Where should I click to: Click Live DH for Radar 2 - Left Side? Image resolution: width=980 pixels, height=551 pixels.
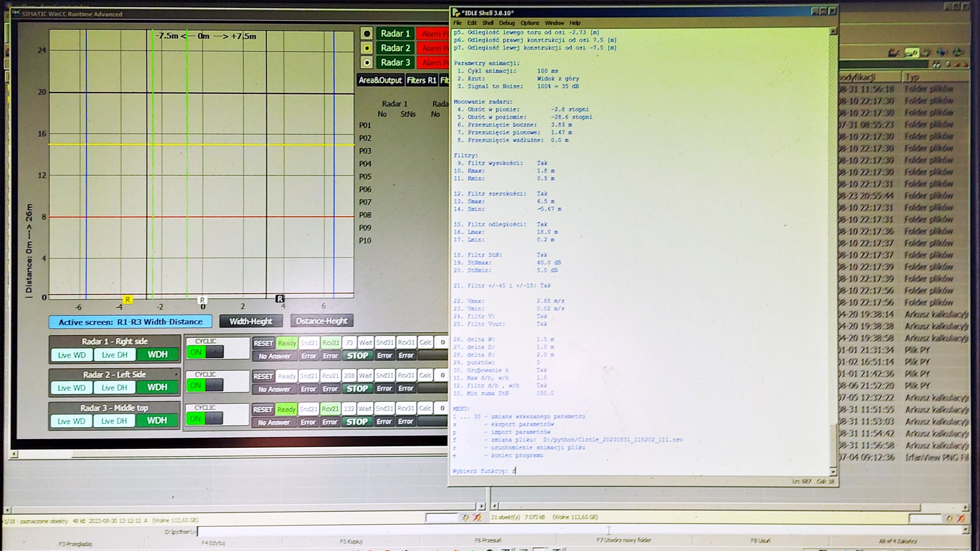point(114,387)
